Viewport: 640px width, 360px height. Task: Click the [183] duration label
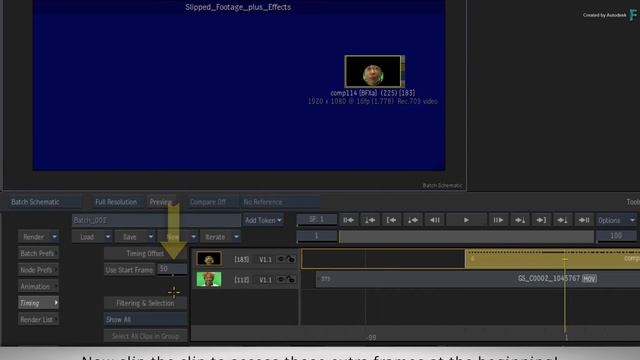click(242, 259)
